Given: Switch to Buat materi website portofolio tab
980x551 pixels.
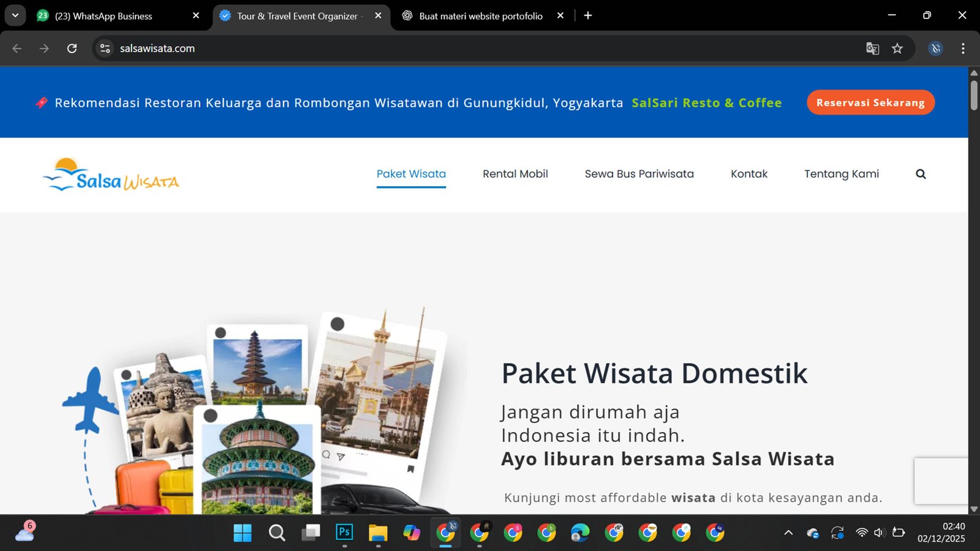Looking at the screenshot, I should 480,16.
